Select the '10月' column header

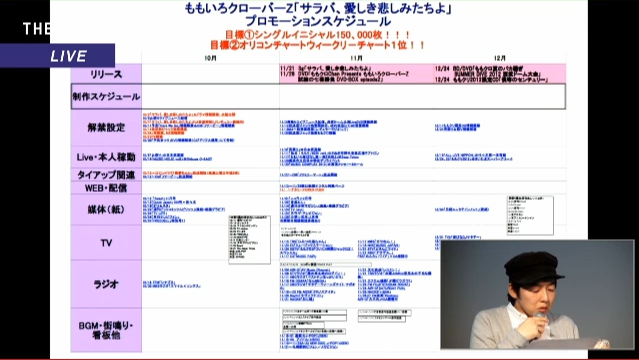(210, 58)
